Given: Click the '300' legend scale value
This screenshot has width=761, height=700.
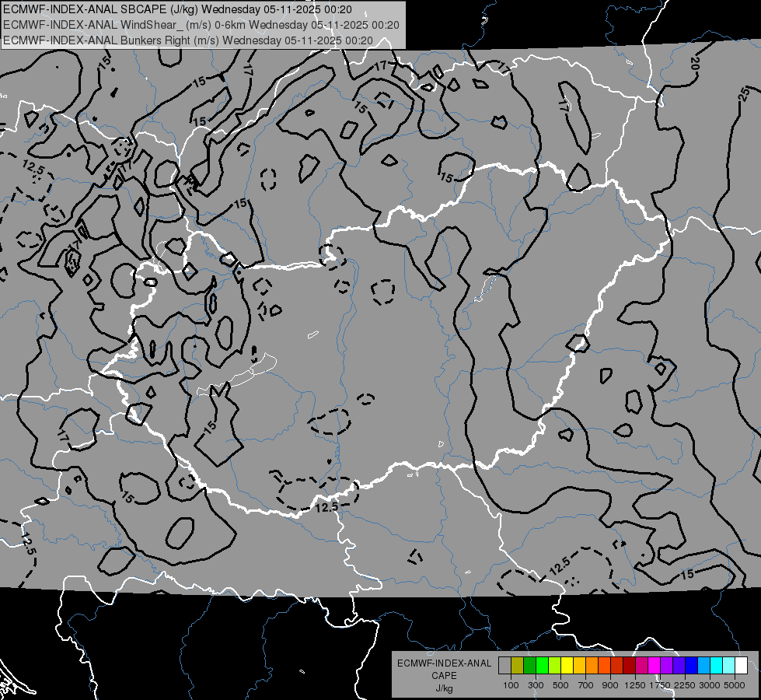Looking at the screenshot, I should [536, 685].
